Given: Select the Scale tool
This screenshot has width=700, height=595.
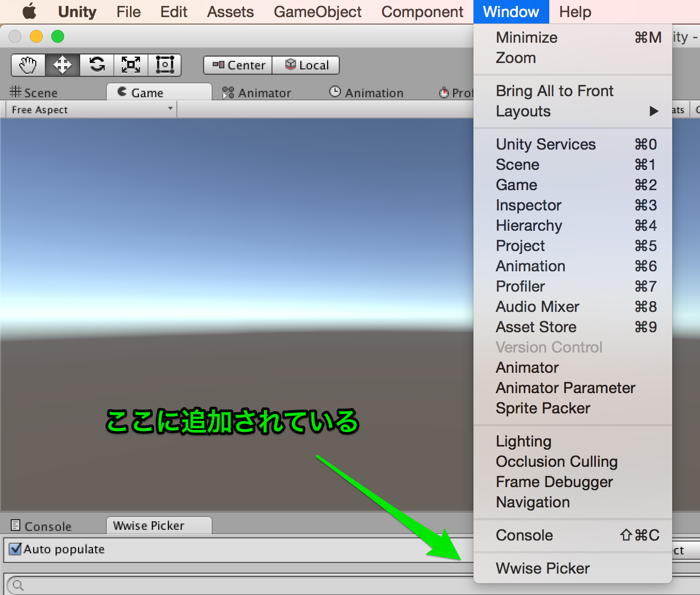Looking at the screenshot, I should [x=131, y=65].
